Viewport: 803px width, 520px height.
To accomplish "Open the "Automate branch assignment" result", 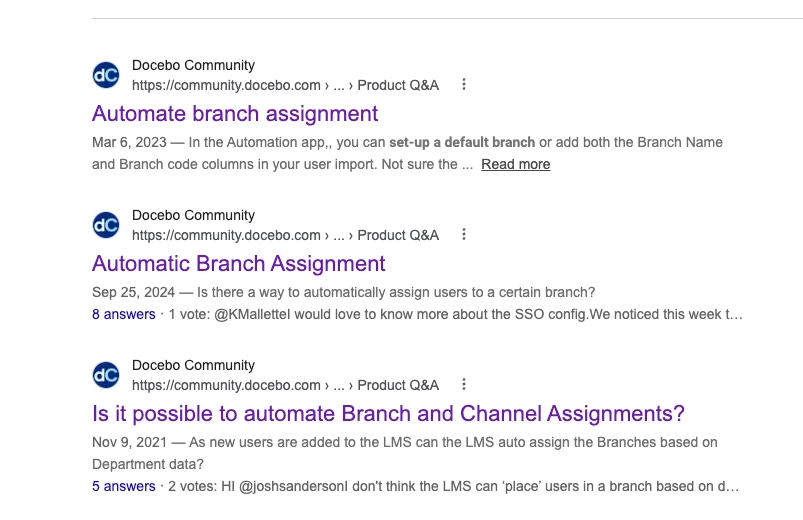I will [x=235, y=114].
